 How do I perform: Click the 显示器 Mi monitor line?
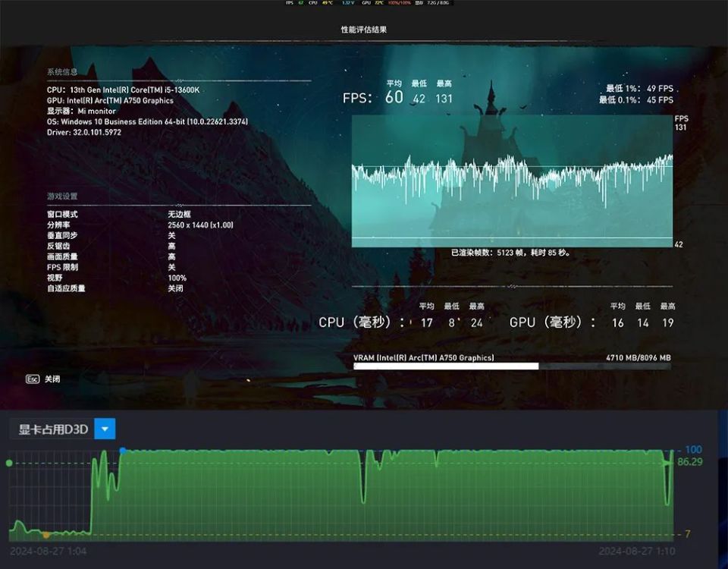(81, 111)
